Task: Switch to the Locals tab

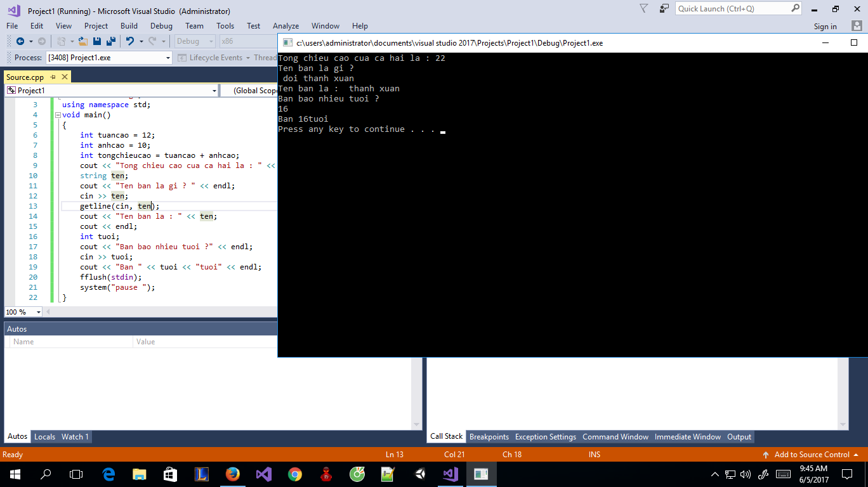Action: coord(44,437)
